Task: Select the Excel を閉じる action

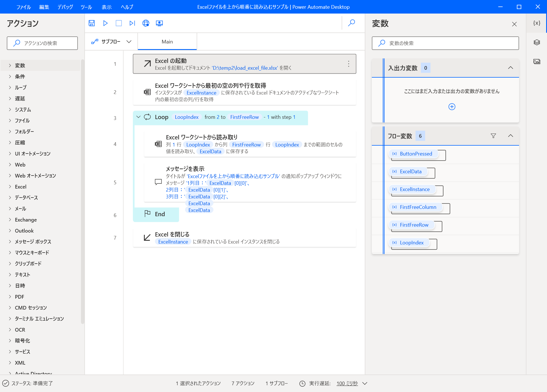Action: [x=244, y=238]
